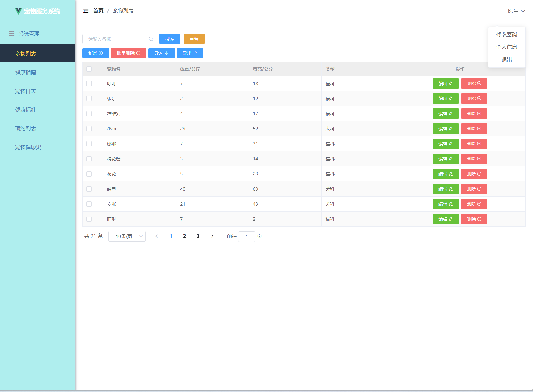Screen dimensions: 533x392
Task: Toggle the select-all checkbox in table header
Action: click(89, 69)
